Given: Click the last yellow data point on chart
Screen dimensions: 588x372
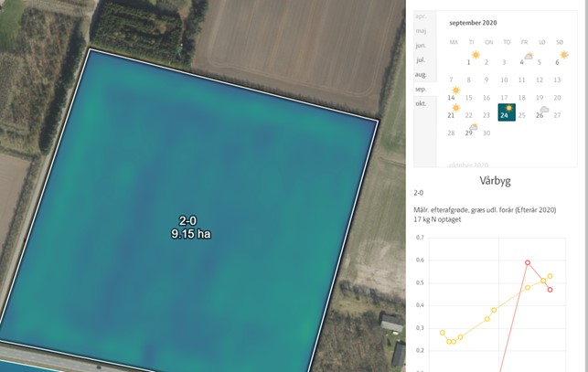Looking at the screenshot, I should tap(550, 276).
